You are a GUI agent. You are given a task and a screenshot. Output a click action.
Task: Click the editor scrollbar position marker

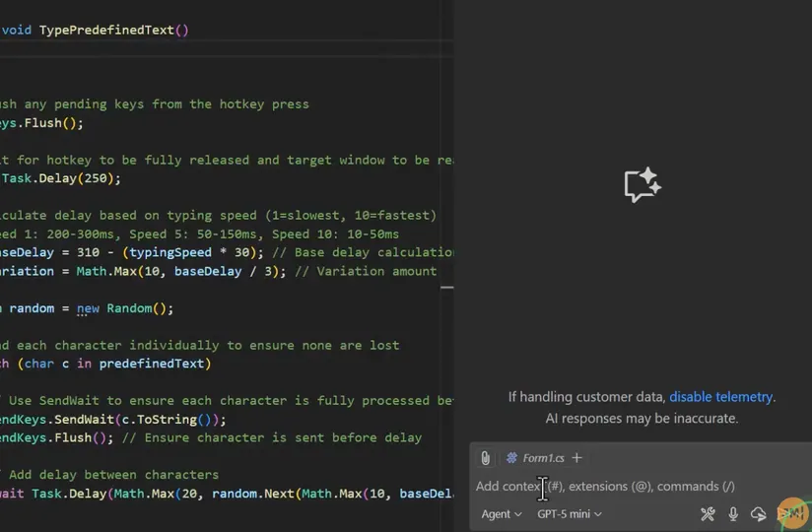pos(447,288)
